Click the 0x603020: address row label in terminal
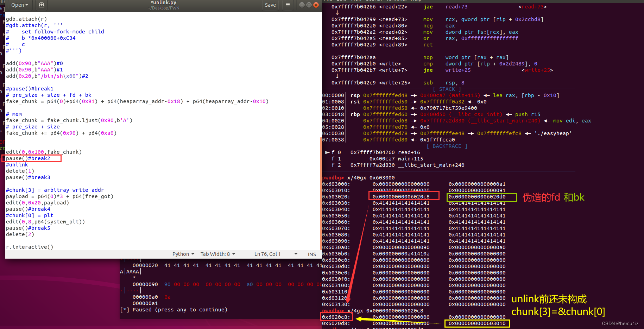This screenshot has height=329, width=644. click(336, 197)
